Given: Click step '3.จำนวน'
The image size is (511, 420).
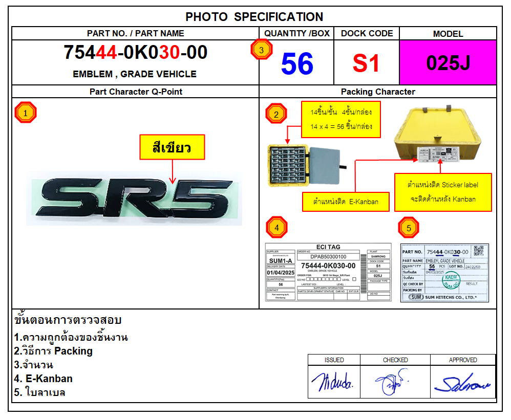Looking at the screenshot, I should (34, 365).
